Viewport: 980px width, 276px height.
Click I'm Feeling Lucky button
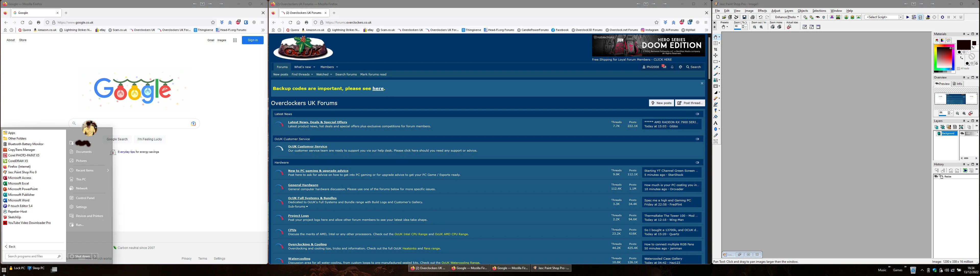(150, 139)
